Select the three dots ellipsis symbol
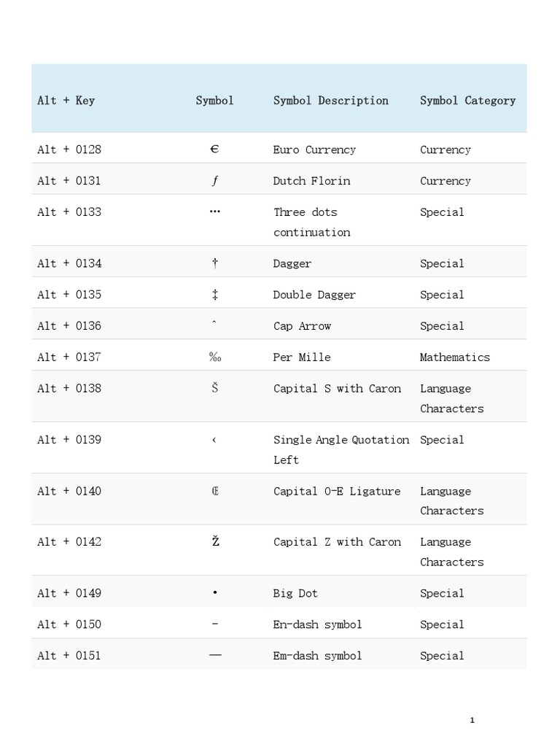Image resolution: width=560 pixels, height=747 pixels. pyautogui.click(x=214, y=212)
